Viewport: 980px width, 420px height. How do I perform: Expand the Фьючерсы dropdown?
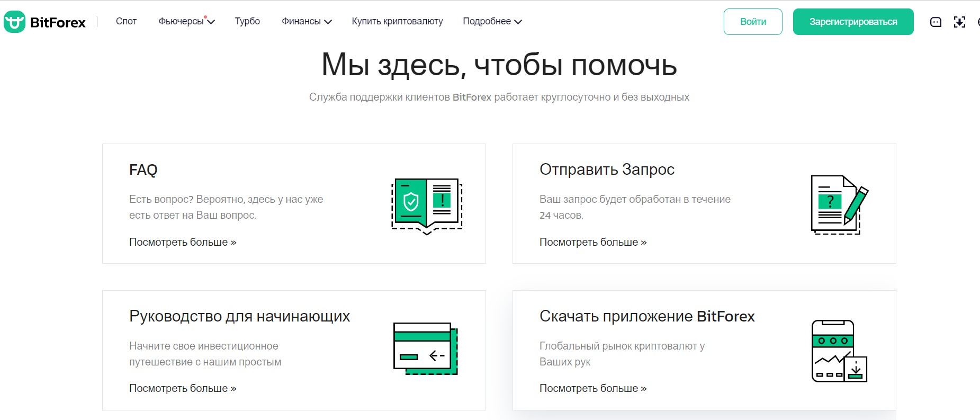(x=186, y=21)
